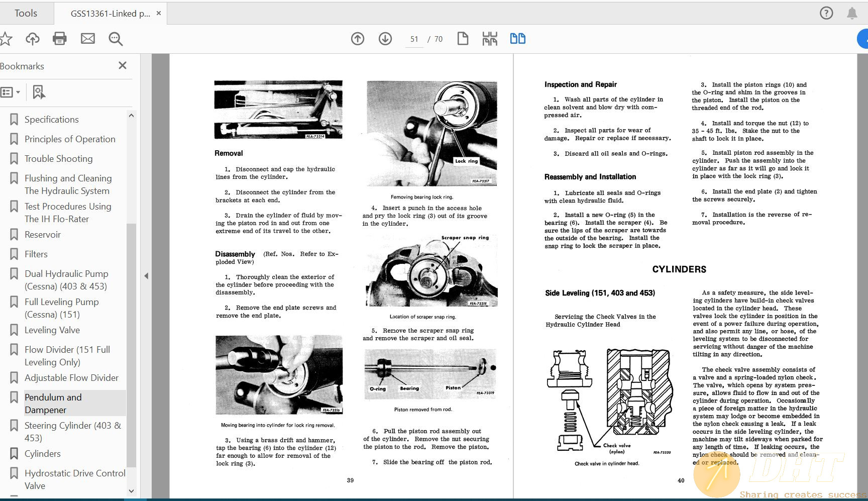Open the Tools tab
The height and width of the screenshot is (501, 868).
tap(26, 13)
